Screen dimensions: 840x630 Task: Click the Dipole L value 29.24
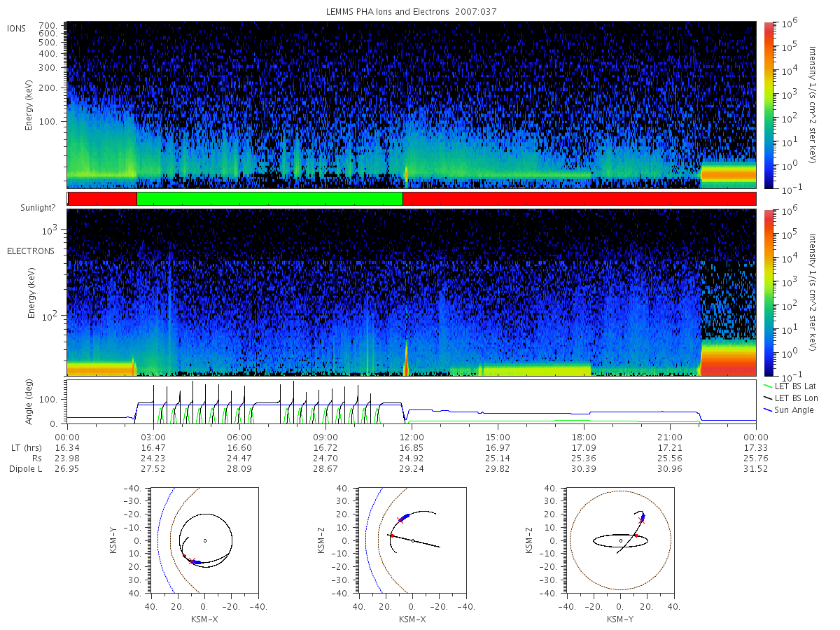[x=412, y=468]
